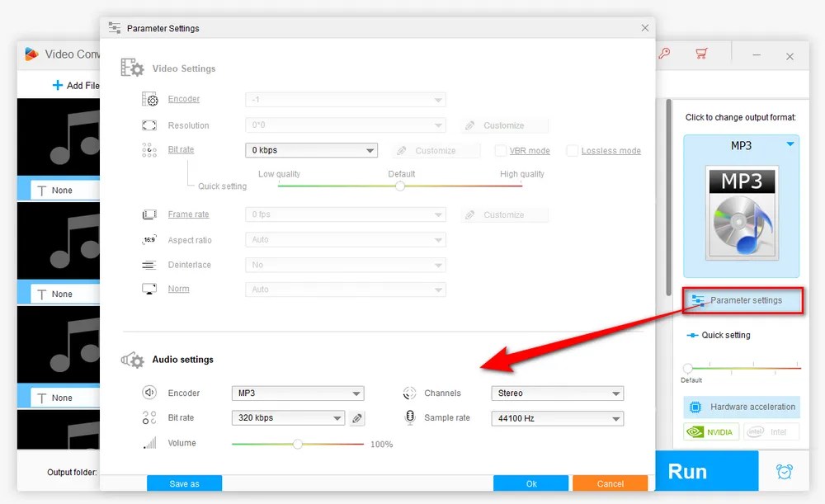This screenshot has height=504, width=825.
Task: Click the NVIDIA acceleration button
Action: [711, 432]
